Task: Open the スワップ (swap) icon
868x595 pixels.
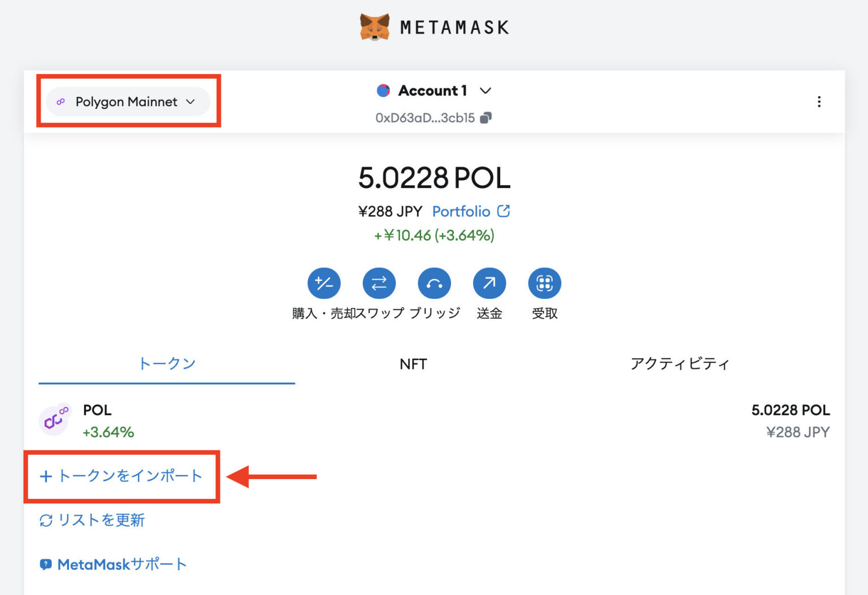Action: [x=379, y=283]
